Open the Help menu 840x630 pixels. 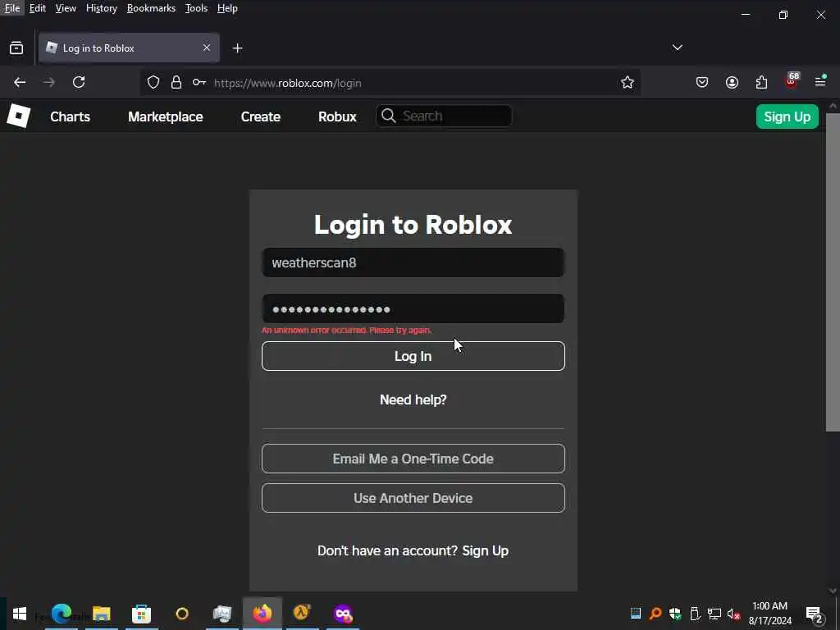coord(227,8)
